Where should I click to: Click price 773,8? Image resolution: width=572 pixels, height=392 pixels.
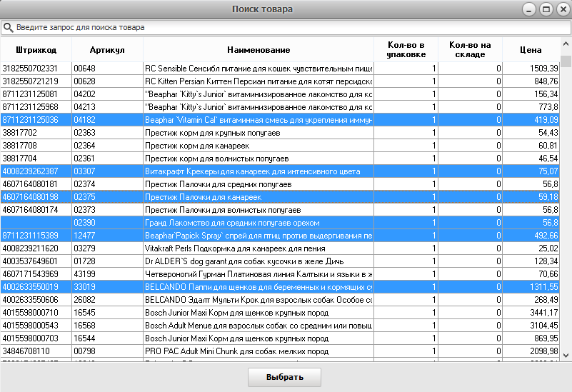[x=548, y=107]
